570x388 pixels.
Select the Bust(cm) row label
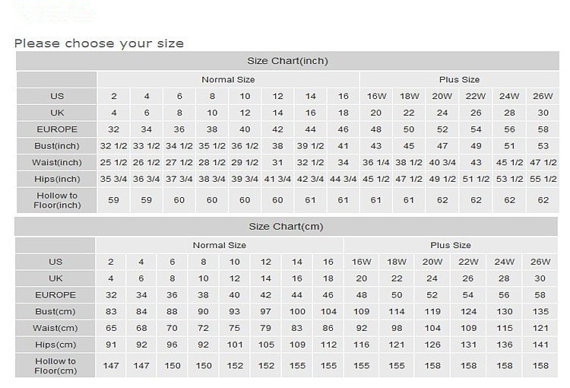click(55, 312)
